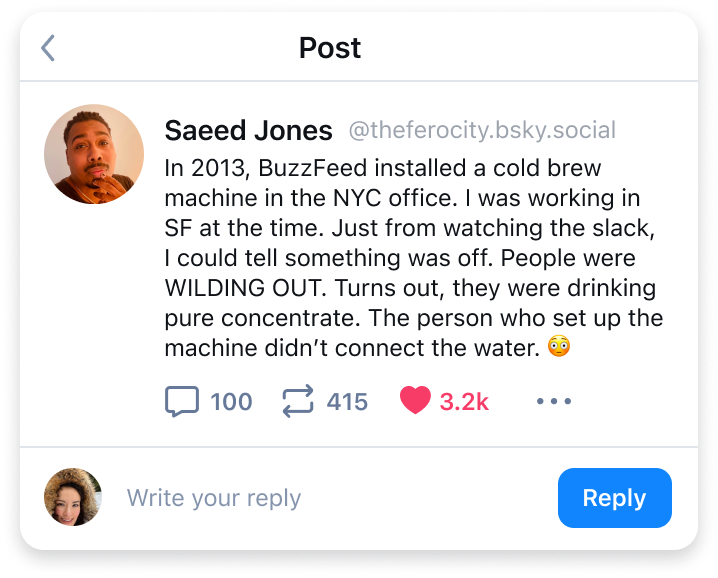Like the post with the heart
This screenshot has height=578, width=718.
415,402
